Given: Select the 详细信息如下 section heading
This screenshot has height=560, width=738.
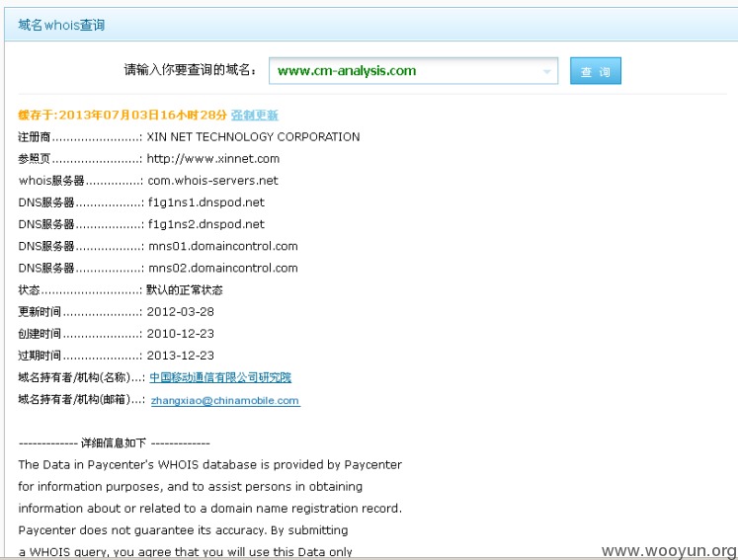Looking at the screenshot, I should pyautogui.click(x=114, y=442).
